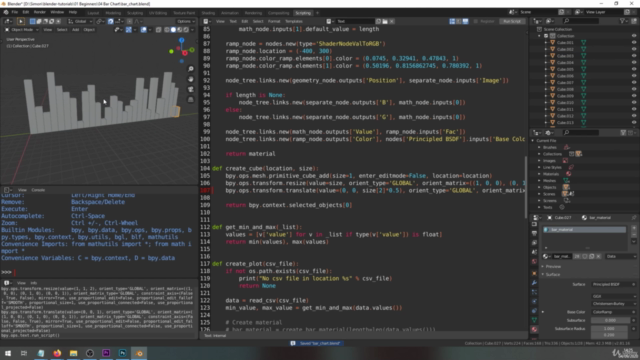Open Firefox from the Windows taskbar
640x360 pixels.
click(x=57, y=353)
